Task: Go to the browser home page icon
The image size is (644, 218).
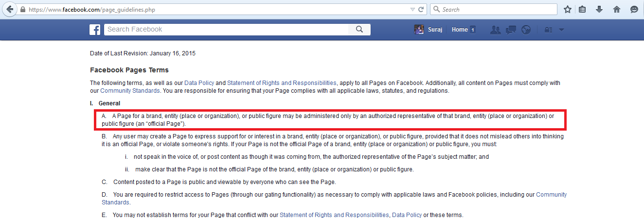Action: coord(617,9)
